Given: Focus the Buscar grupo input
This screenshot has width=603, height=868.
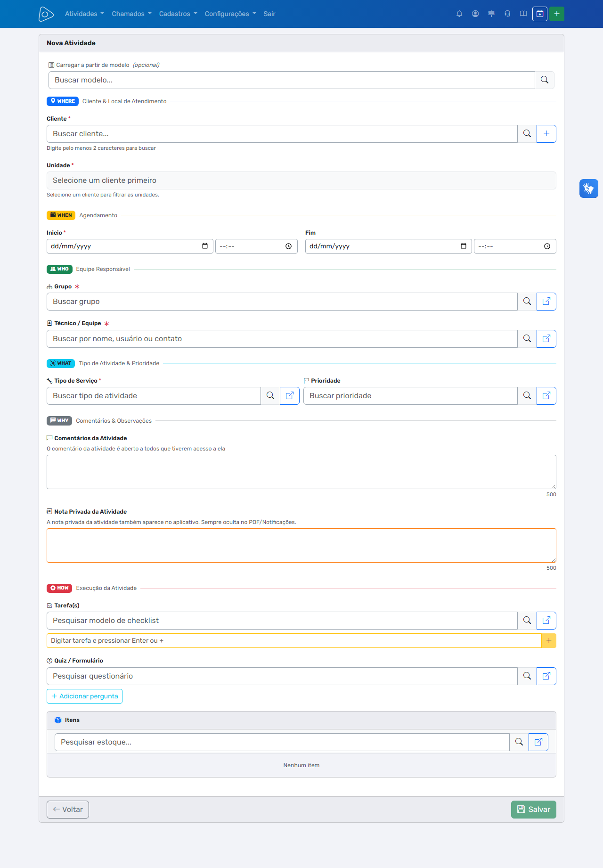Looking at the screenshot, I should pos(282,302).
